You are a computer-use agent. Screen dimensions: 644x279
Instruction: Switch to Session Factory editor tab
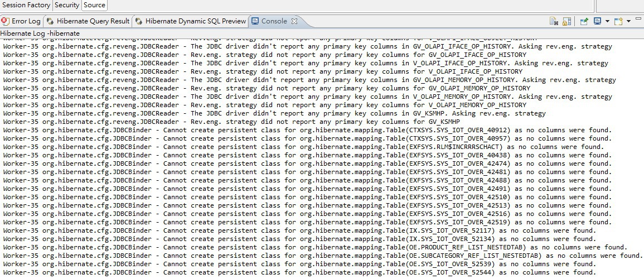tap(26, 5)
